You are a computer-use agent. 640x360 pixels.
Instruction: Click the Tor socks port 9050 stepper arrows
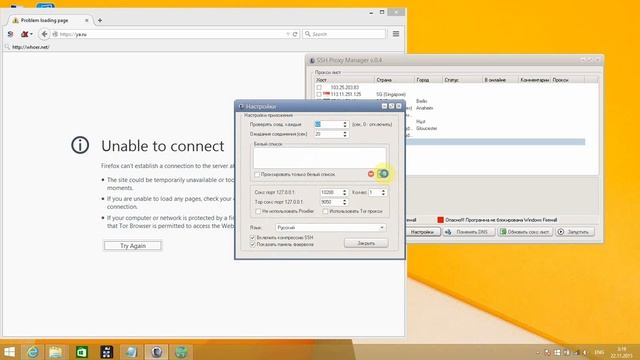[344, 202]
